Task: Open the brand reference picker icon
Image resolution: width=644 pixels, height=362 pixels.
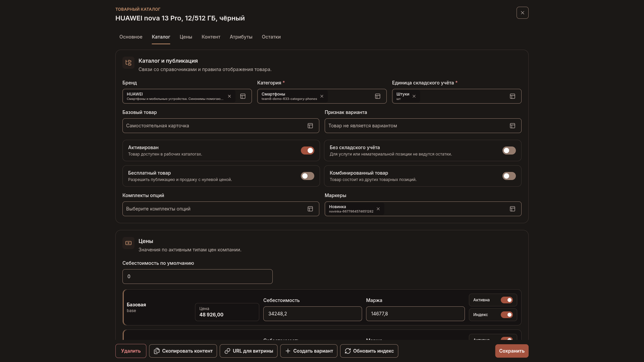Action: click(x=243, y=96)
